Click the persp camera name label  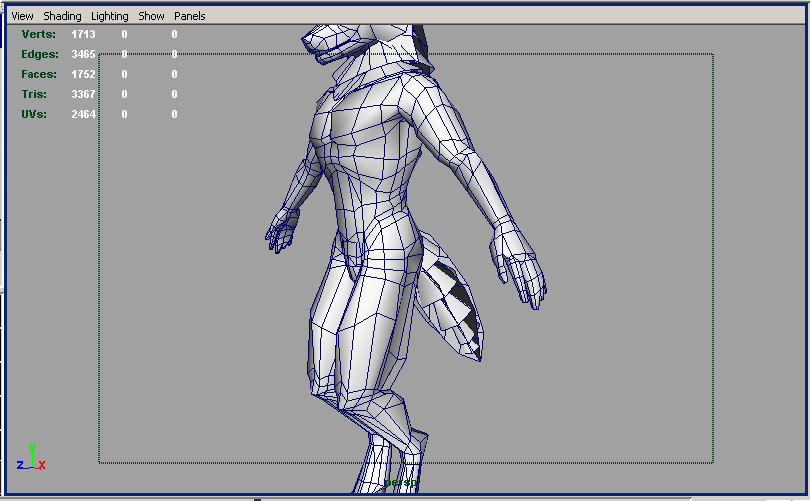point(400,482)
